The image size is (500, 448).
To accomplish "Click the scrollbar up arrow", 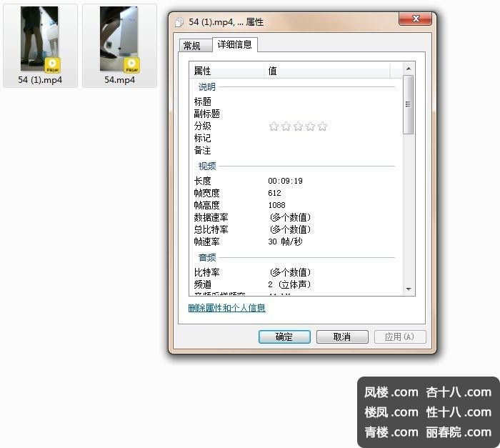I will tap(409, 69).
